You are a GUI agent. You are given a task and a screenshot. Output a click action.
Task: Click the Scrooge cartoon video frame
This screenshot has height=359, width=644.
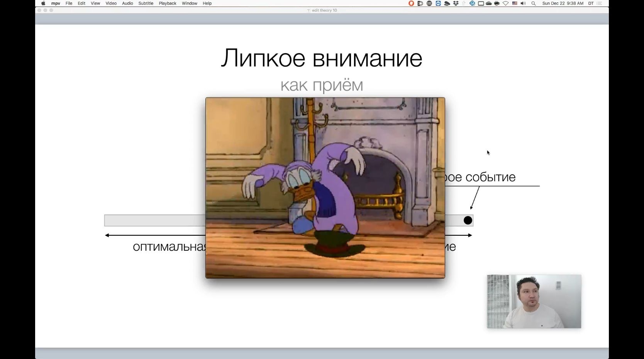[325, 188]
